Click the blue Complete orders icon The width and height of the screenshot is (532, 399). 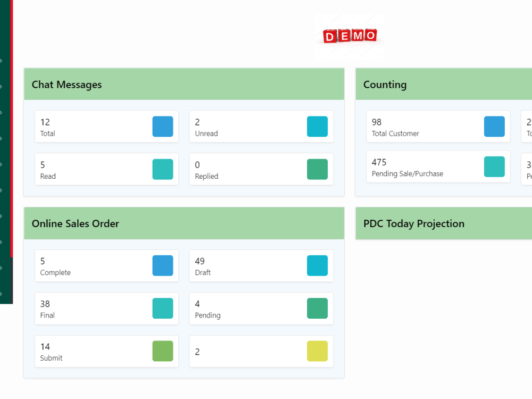163,266
